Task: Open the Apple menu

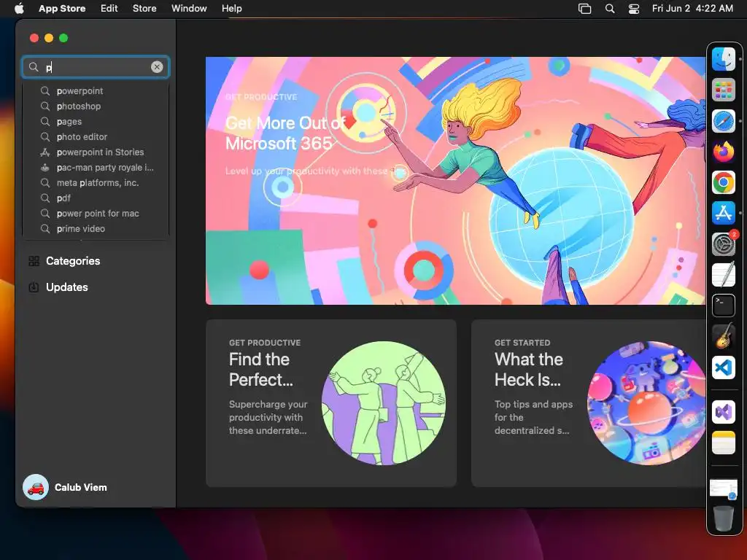Action: 19,9
